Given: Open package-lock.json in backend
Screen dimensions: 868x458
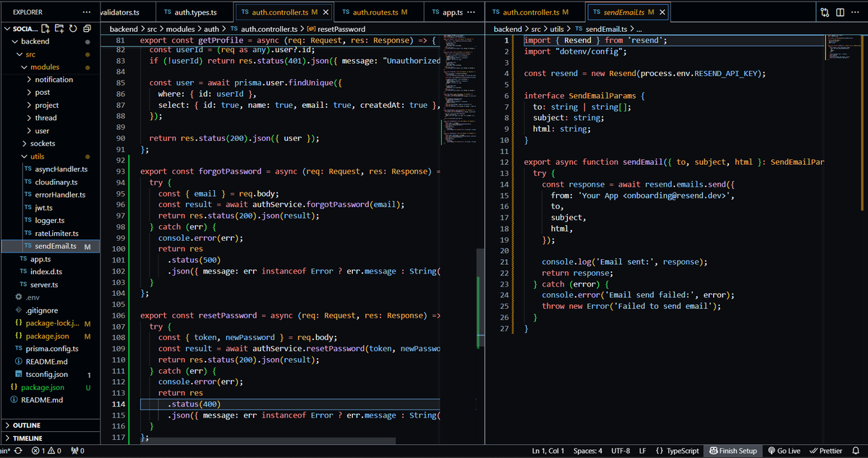Looking at the screenshot, I should click(x=52, y=323).
